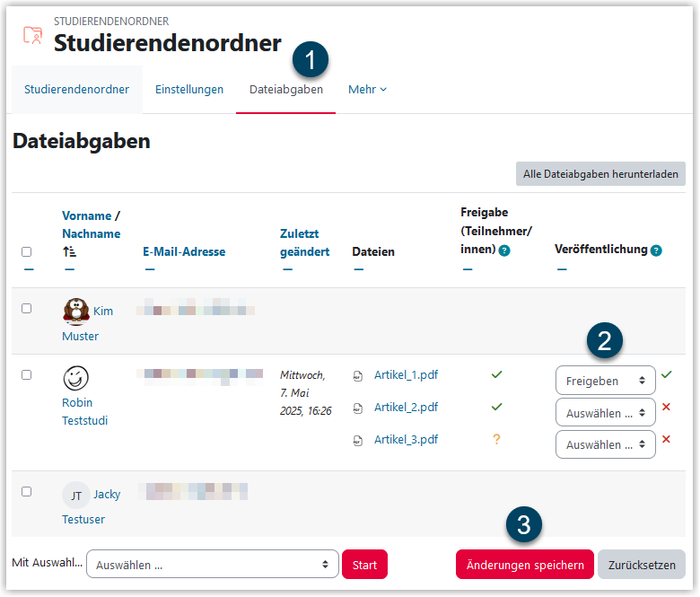The height and width of the screenshot is (597, 700).
Task: Click green checkmark in Freigabe for Artikel_1.pdf
Action: (496, 374)
